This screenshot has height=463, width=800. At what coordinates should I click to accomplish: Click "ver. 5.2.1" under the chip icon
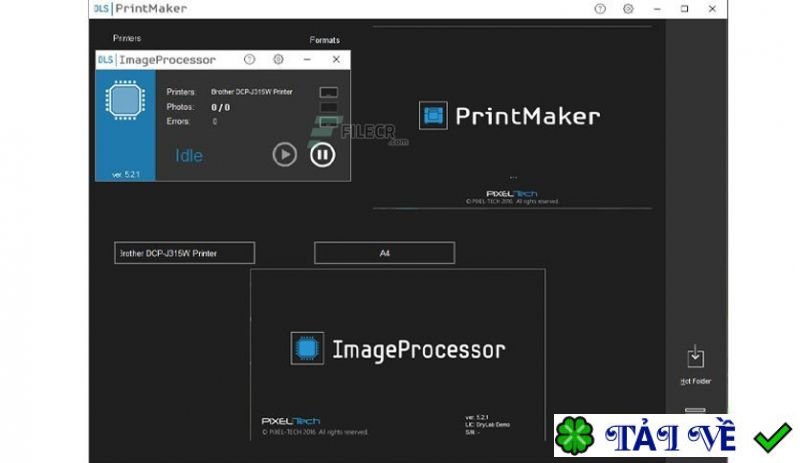[126, 175]
